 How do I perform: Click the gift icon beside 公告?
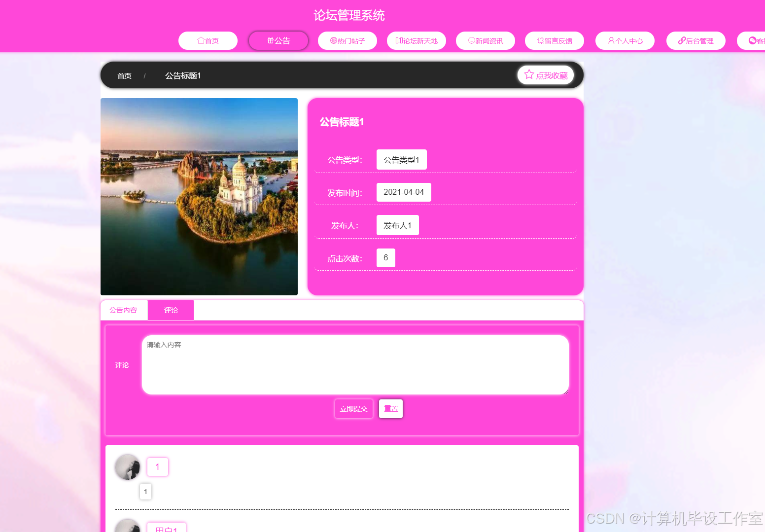pos(271,40)
